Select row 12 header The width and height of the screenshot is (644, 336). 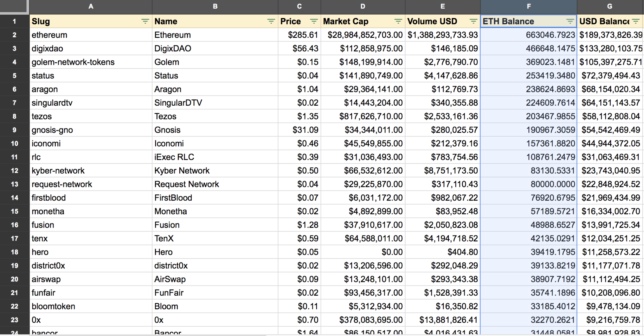(14, 171)
